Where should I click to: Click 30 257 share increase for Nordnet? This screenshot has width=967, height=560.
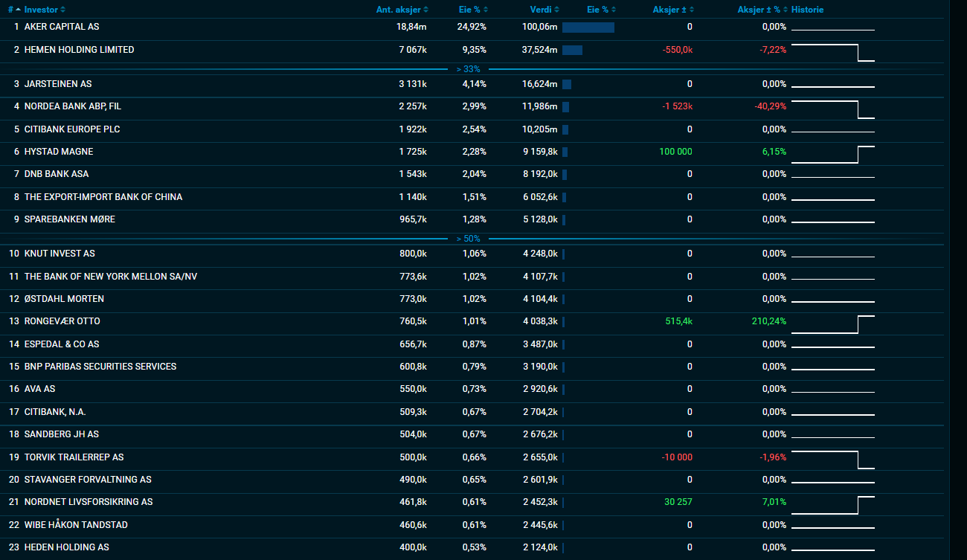678,502
